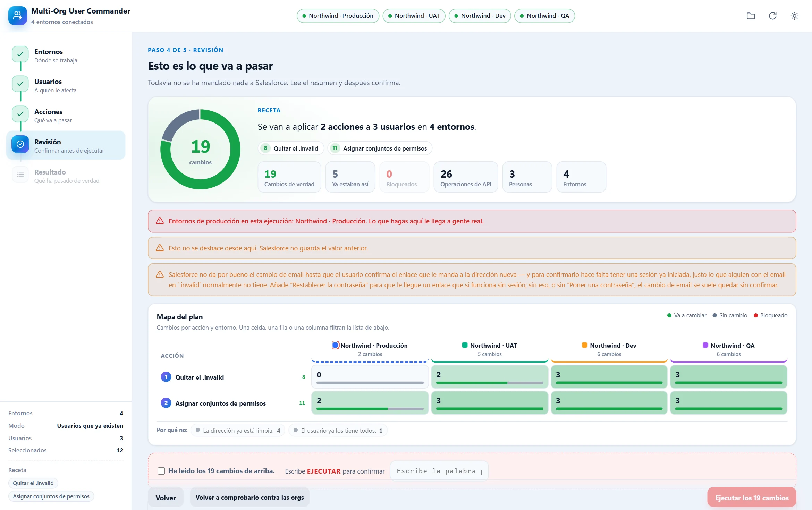Click sidebar recipe tag 'Quitar el .invalid'
812x510 pixels.
pos(33,483)
